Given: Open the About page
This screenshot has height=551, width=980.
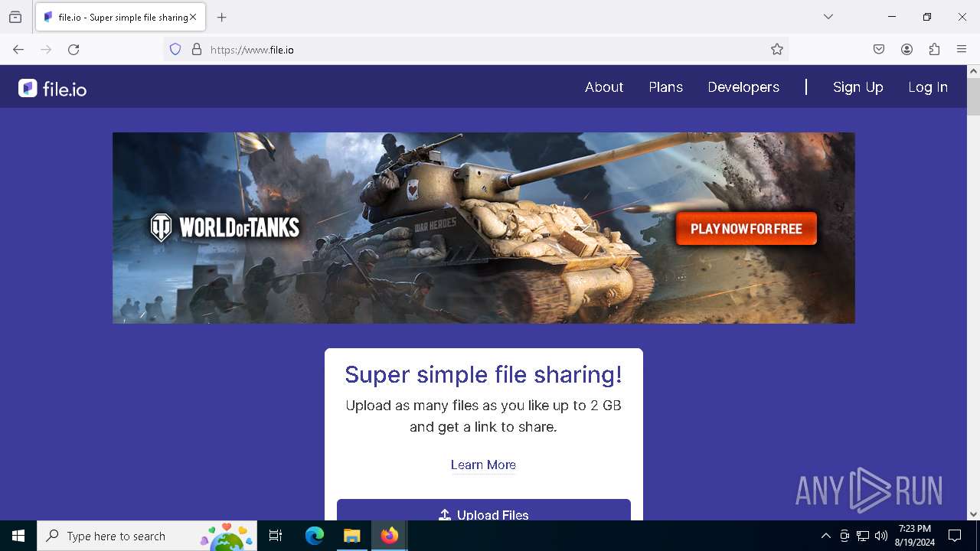Looking at the screenshot, I should coord(604,87).
